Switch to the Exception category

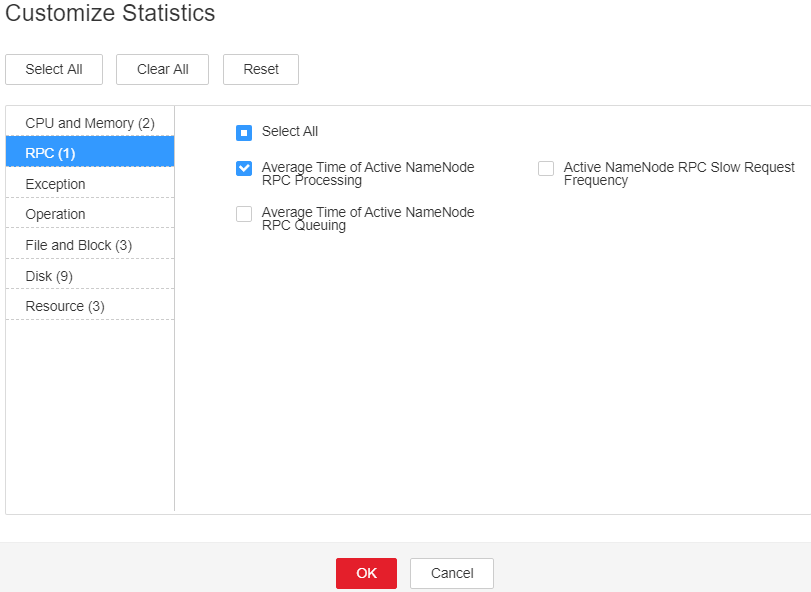pyautogui.click(x=90, y=184)
